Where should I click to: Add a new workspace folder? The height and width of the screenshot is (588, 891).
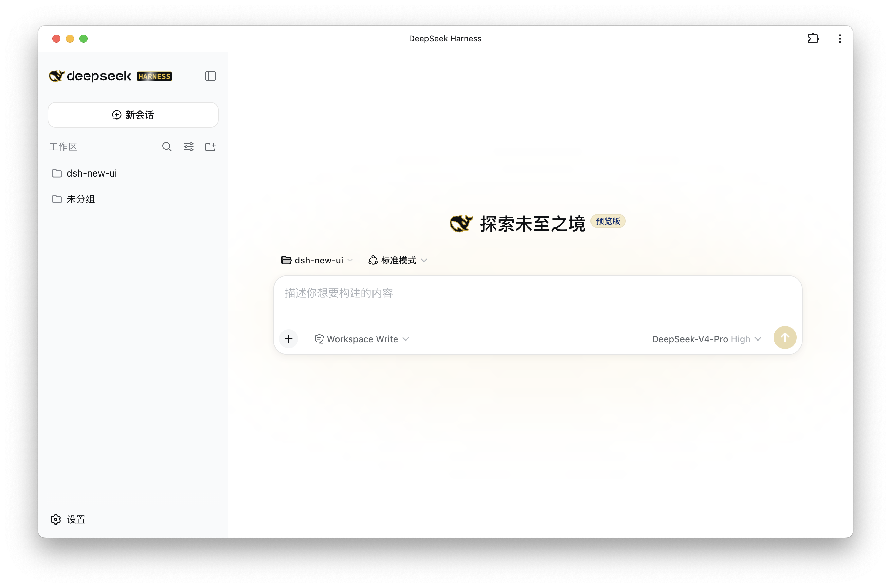[211, 147]
